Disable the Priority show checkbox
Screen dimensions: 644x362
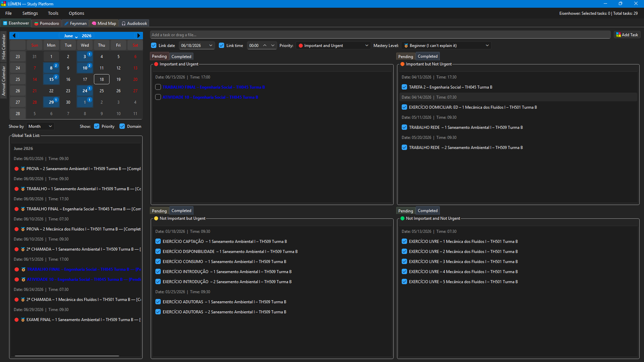click(x=97, y=126)
